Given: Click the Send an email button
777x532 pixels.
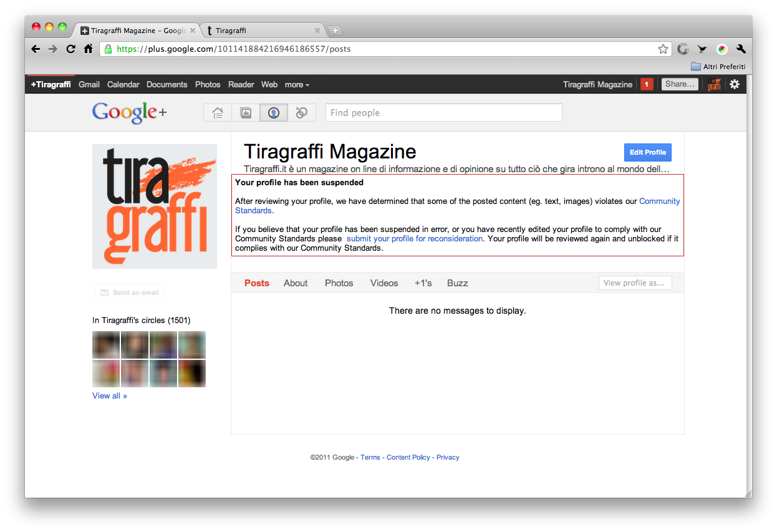Looking at the screenshot, I should pyautogui.click(x=130, y=293).
